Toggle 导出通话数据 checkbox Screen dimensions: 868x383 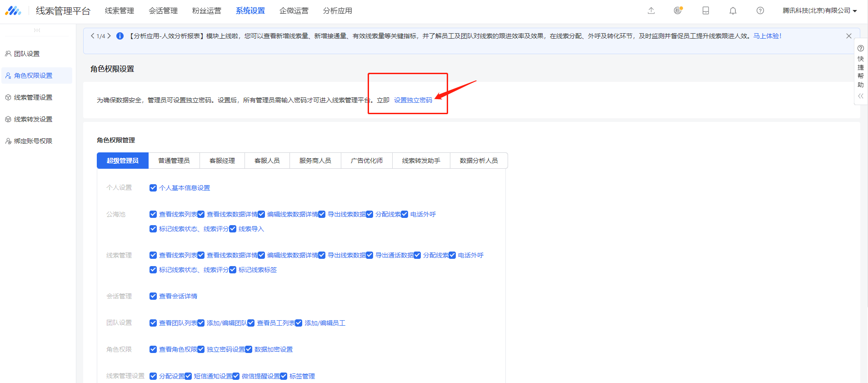click(369, 255)
